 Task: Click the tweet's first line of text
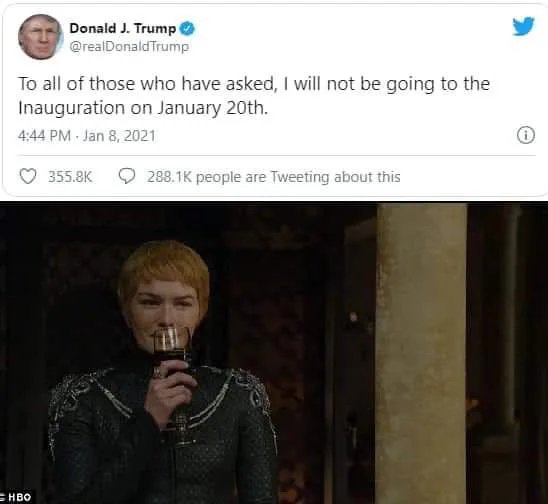click(254, 84)
